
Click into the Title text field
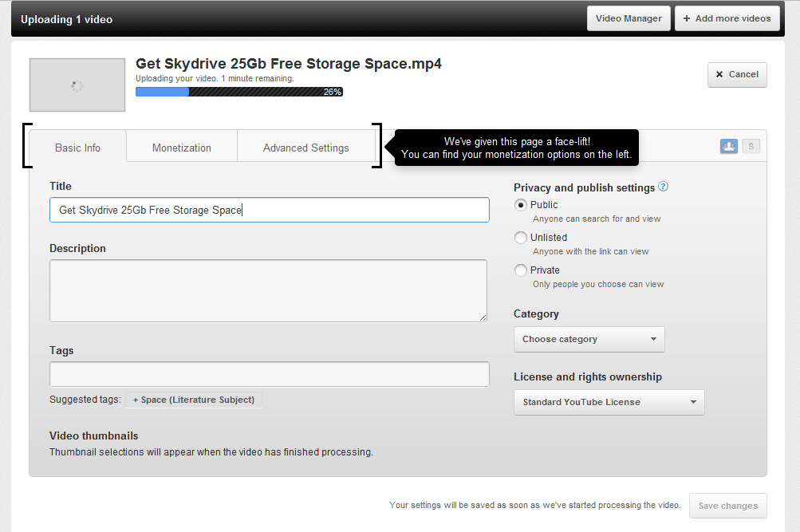click(270, 210)
